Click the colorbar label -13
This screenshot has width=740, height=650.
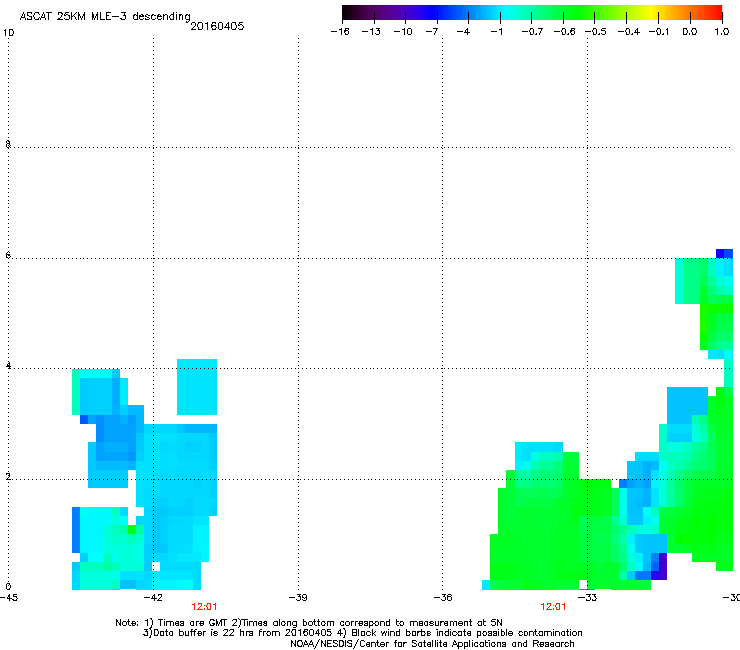[x=371, y=32]
